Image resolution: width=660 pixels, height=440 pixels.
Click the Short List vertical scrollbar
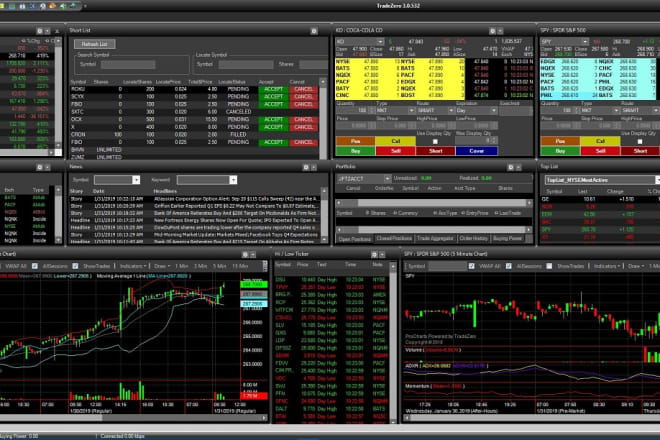tap(323, 119)
